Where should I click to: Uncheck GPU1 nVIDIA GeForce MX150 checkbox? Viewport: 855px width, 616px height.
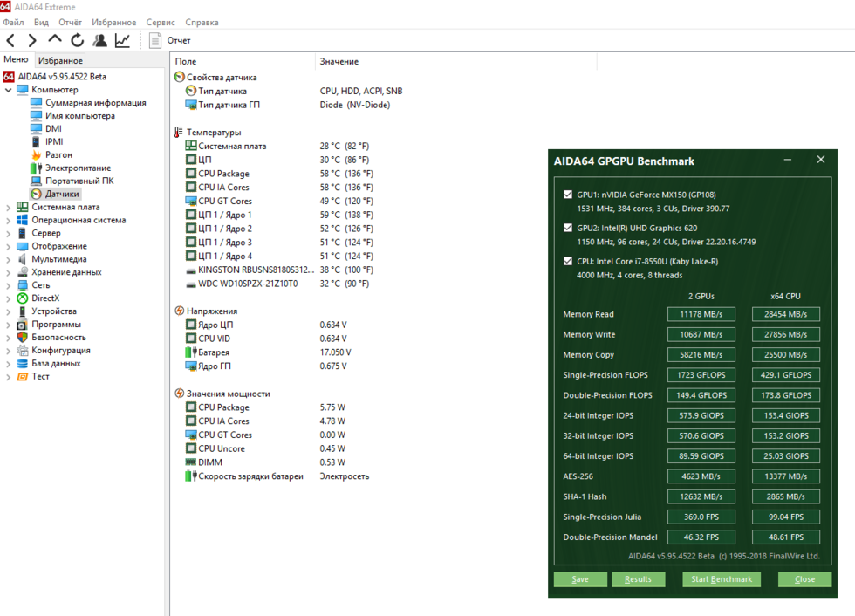pyautogui.click(x=569, y=195)
